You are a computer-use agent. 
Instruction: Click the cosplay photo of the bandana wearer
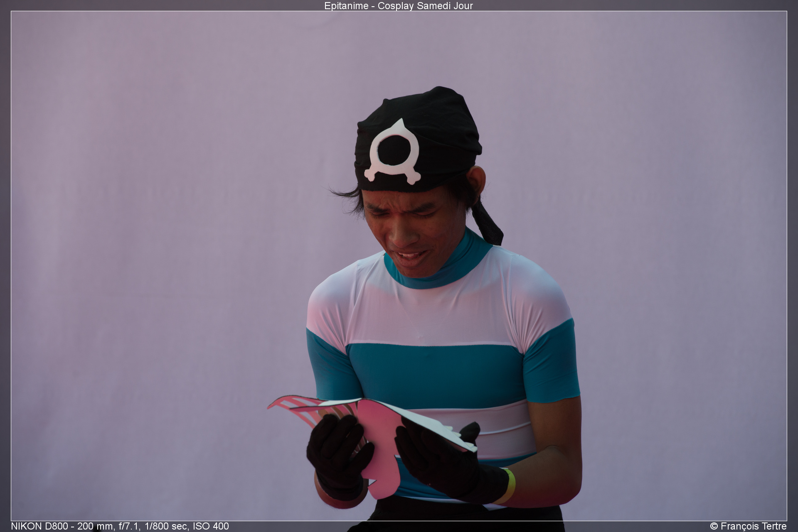tap(399, 266)
